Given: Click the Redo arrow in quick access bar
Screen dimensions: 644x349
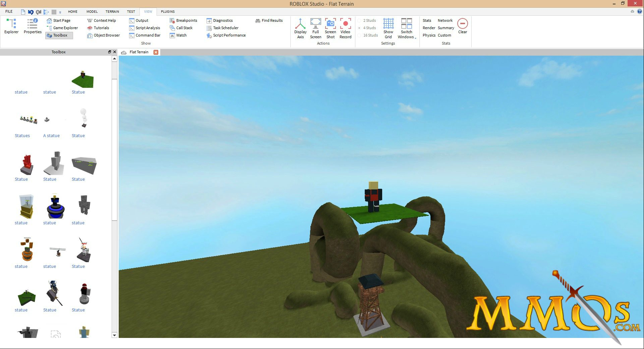Looking at the screenshot, I should (39, 12).
